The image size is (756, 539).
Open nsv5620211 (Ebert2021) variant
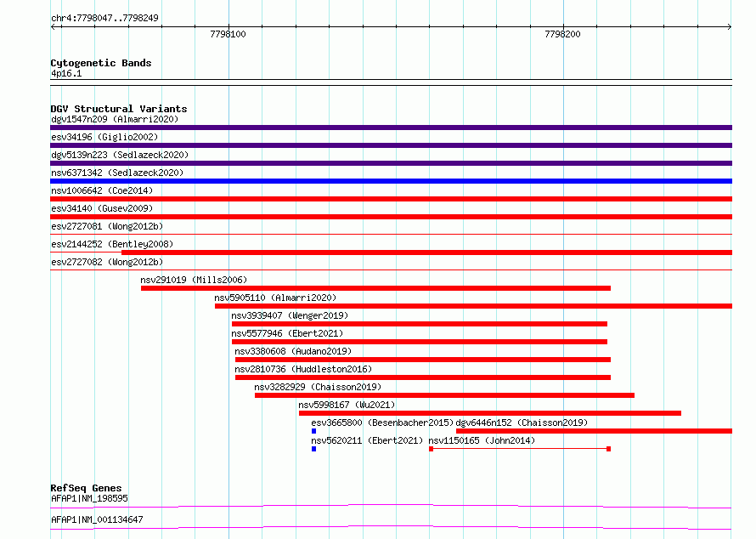[x=367, y=440]
